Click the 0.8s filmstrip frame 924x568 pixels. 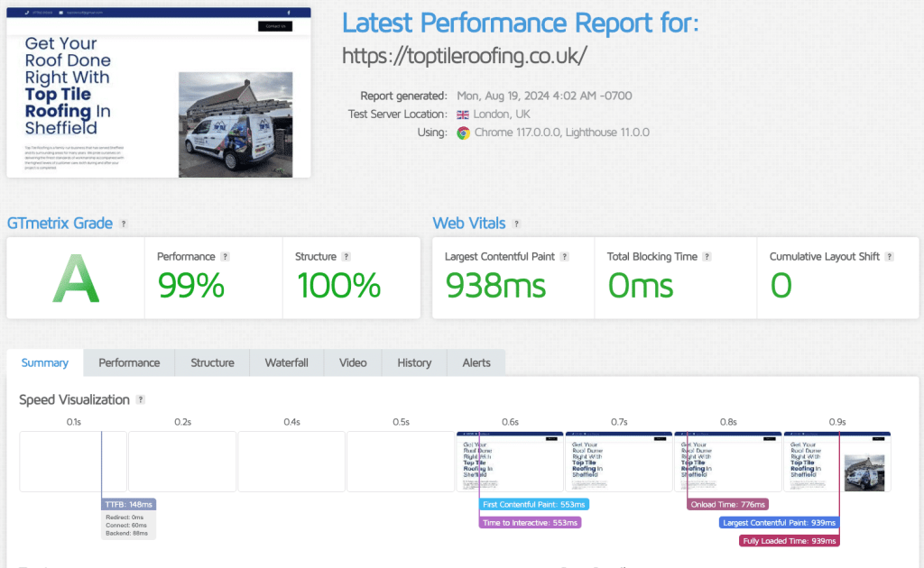[728, 462]
